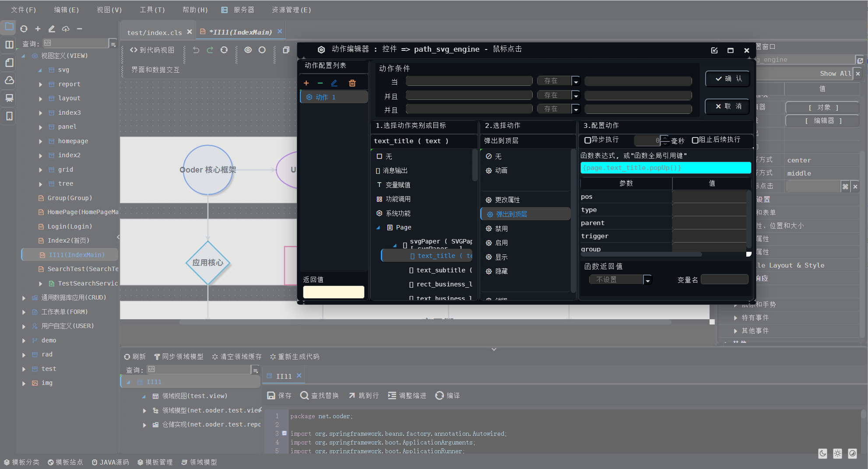Toggle the async execution checkbox
868x469 pixels.
(x=588, y=140)
